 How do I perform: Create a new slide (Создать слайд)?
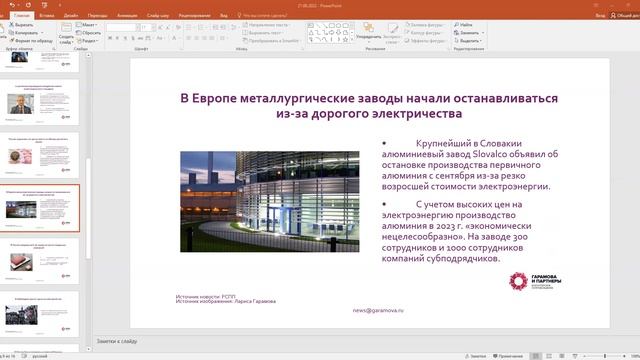pos(66,33)
